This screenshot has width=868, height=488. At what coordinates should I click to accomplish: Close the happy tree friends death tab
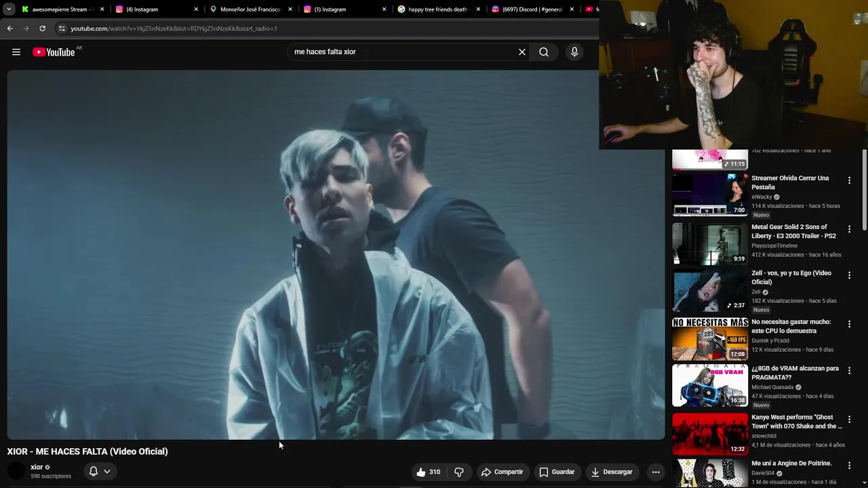tap(478, 9)
